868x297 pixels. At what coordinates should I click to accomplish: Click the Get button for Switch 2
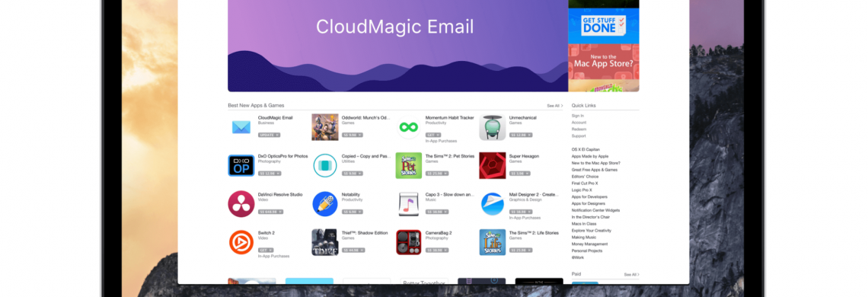point(266,250)
